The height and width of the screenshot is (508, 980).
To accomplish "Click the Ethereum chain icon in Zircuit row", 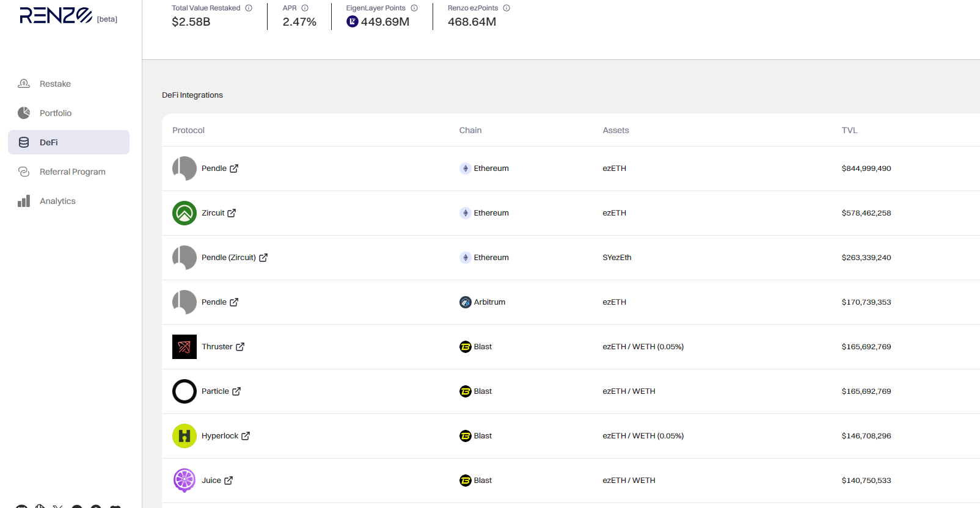I will pyautogui.click(x=466, y=213).
